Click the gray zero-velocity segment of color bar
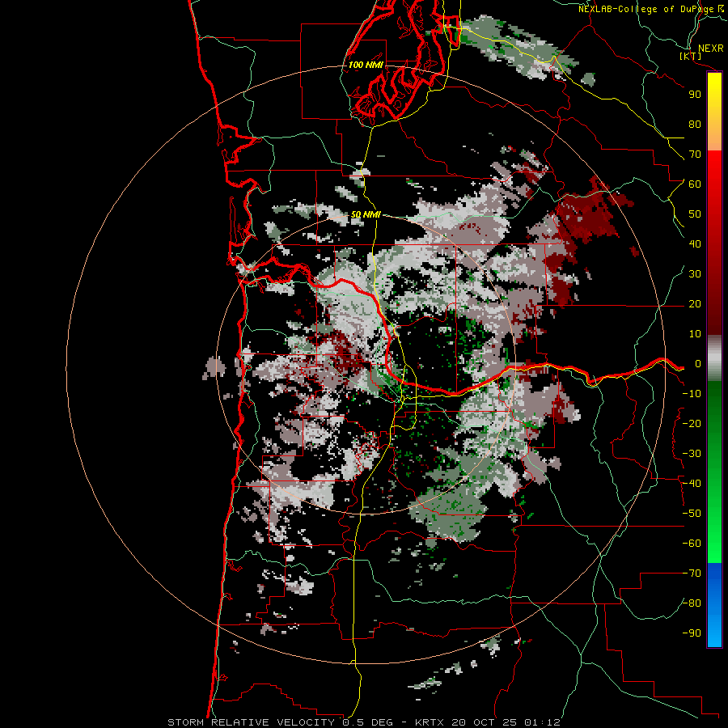The width and height of the screenshot is (728, 728). coord(714,358)
